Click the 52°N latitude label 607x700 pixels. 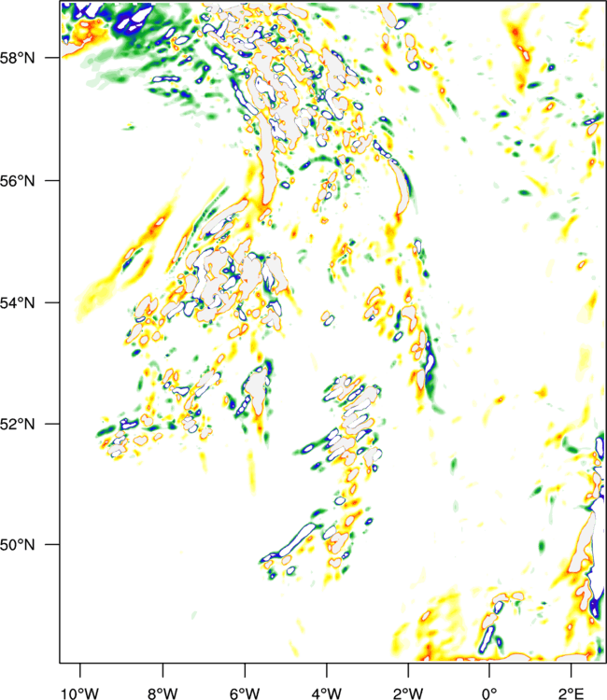click(x=17, y=424)
